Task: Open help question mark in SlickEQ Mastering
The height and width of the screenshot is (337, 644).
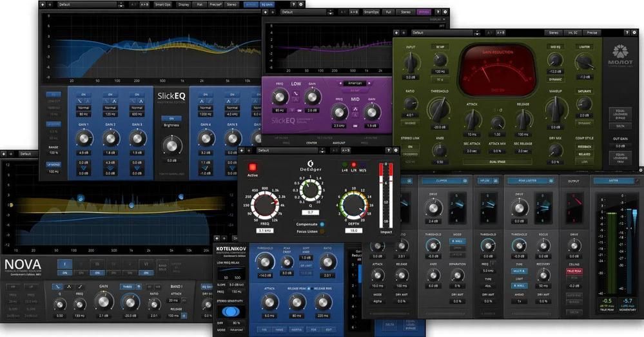Action: click(x=293, y=5)
